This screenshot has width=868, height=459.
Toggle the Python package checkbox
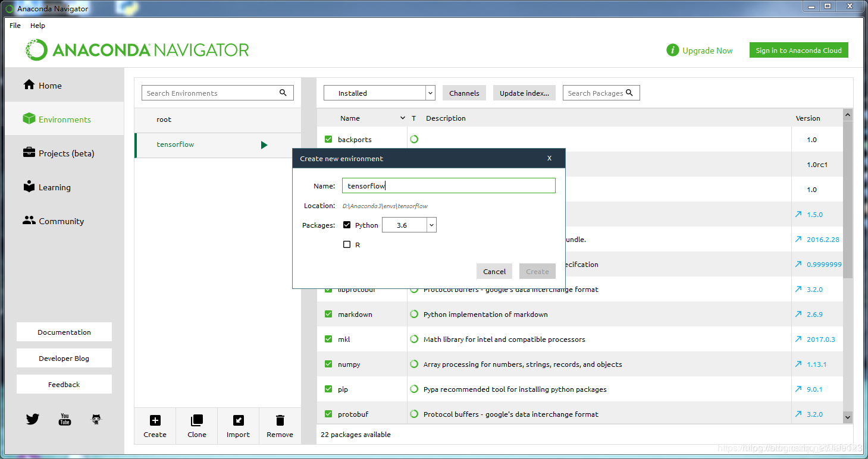pos(347,225)
